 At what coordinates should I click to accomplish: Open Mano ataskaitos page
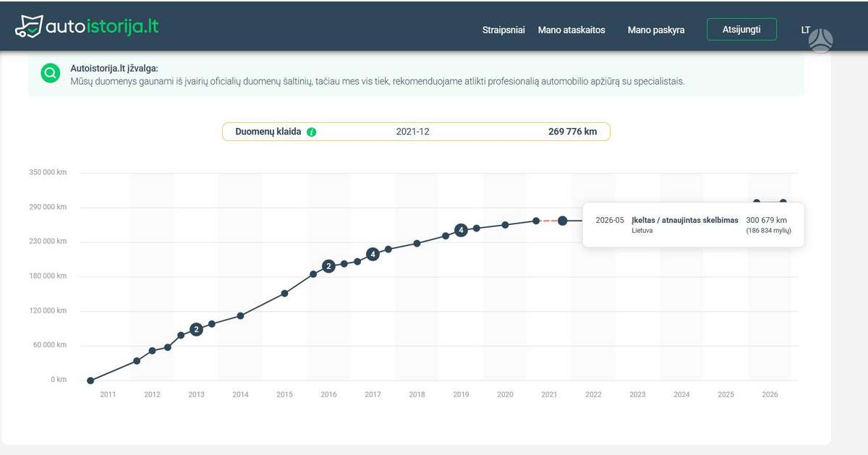(x=571, y=30)
